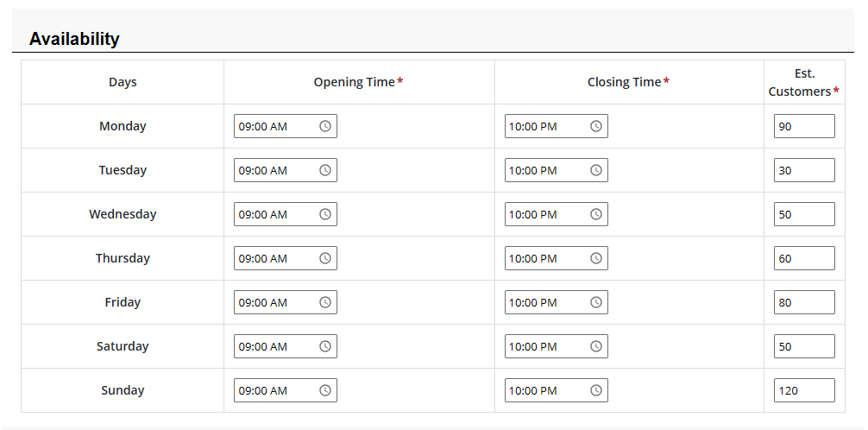This screenshot has width=868, height=430.
Task: Open time picker clock for Monday opening time
Action: click(x=325, y=126)
